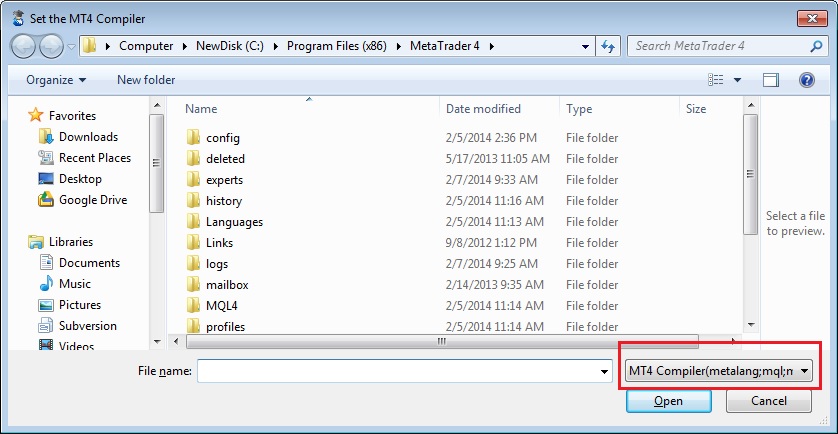The width and height of the screenshot is (838, 434).
Task: Click the Cancel button
Action: (x=769, y=401)
